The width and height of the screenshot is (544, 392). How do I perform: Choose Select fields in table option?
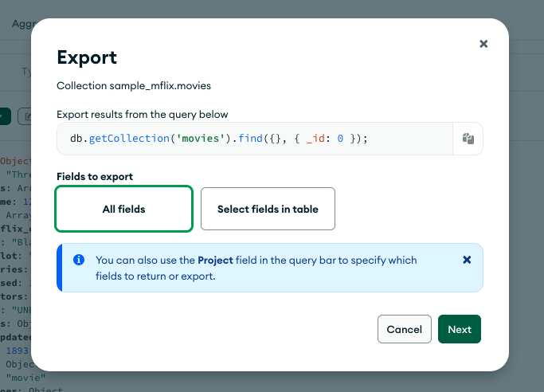click(268, 209)
